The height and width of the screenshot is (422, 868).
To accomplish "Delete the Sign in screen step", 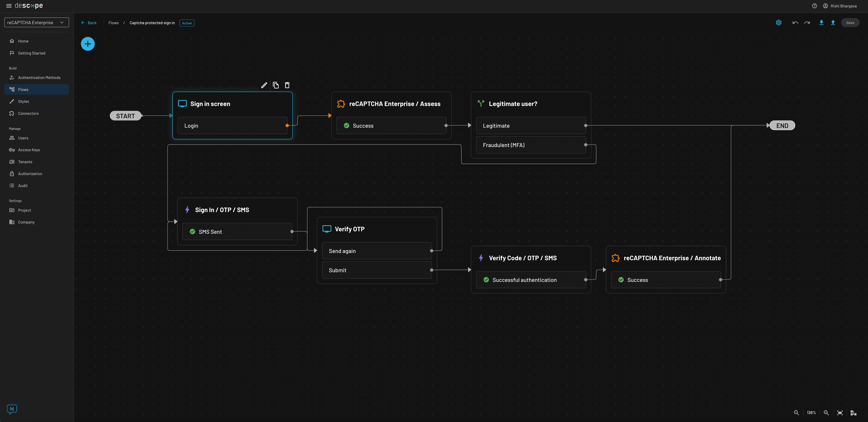I will (x=287, y=85).
